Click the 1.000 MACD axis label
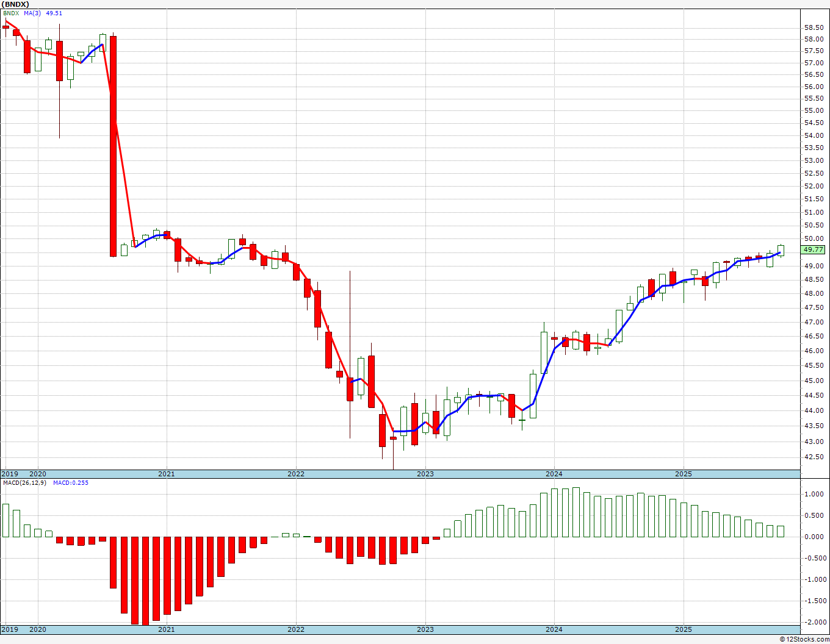Screen dimensions: 830x644 coord(815,494)
